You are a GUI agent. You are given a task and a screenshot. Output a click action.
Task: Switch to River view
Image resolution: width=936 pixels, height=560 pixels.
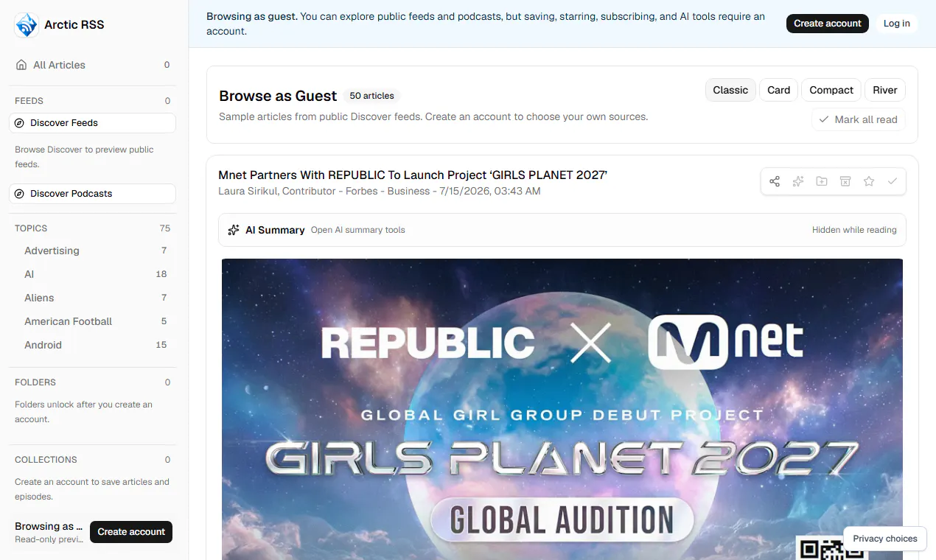point(885,90)
